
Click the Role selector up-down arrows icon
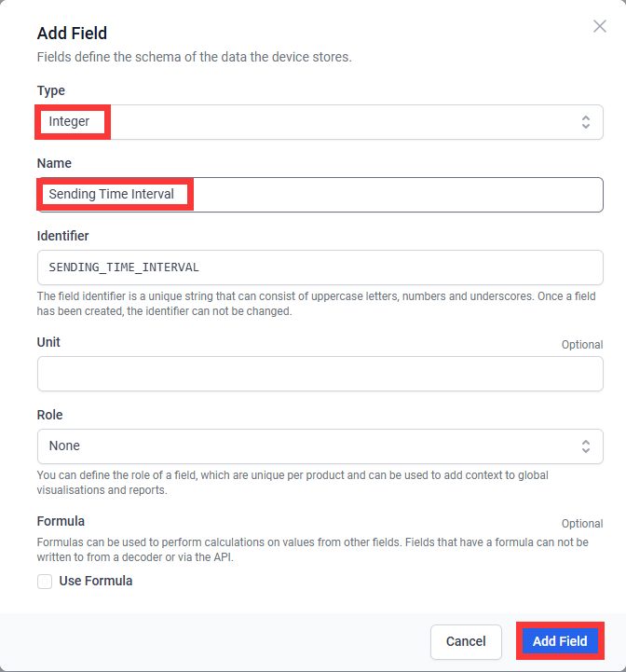586,446
